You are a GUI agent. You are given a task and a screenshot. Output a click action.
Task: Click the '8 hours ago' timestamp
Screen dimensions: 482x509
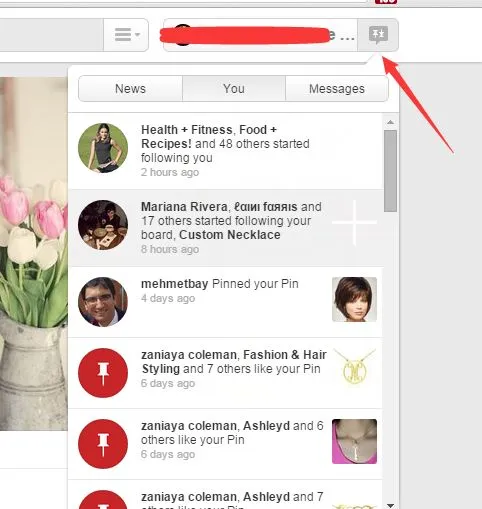170,249
